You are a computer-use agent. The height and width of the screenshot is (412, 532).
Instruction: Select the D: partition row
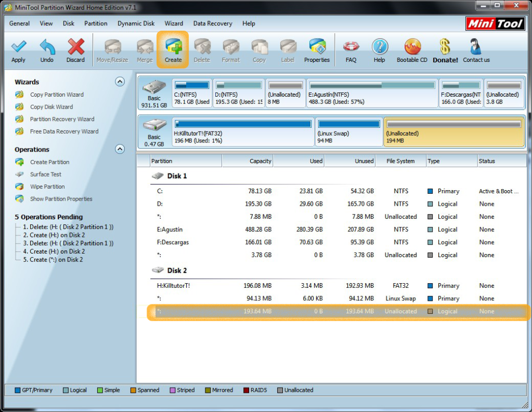[x=338, y=204]
